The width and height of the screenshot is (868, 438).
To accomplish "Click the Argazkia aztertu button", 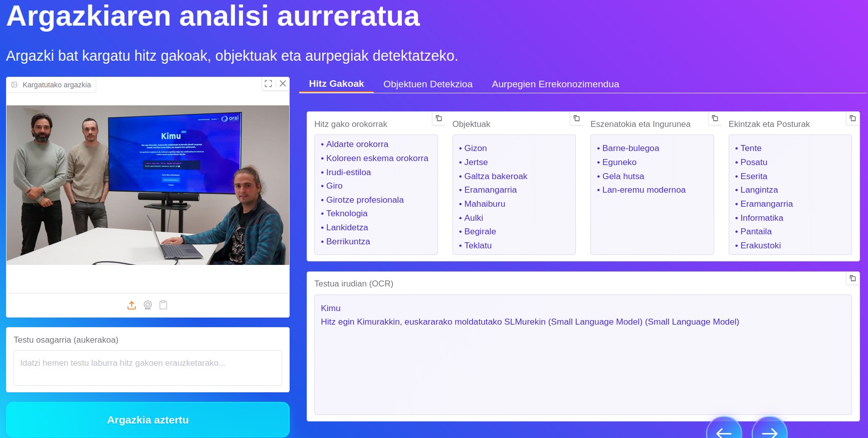I will click(148, 420).
